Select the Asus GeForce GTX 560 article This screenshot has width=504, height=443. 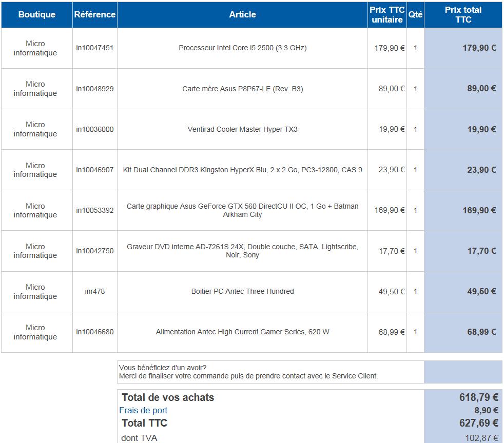pos(242,210)
